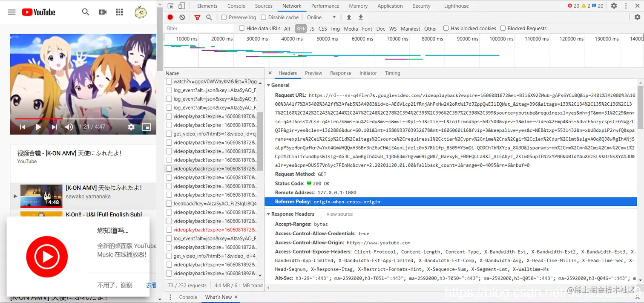
Task: Open YouTube search magnifier
Action: 86,12
